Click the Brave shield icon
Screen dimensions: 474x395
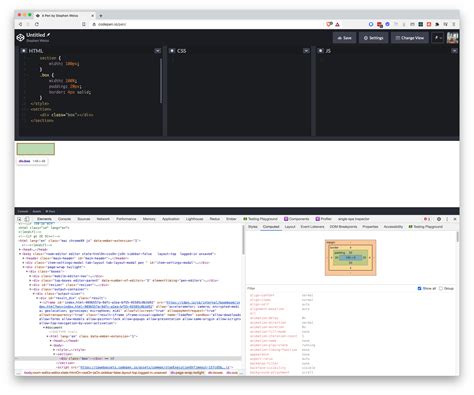(329, 24)
